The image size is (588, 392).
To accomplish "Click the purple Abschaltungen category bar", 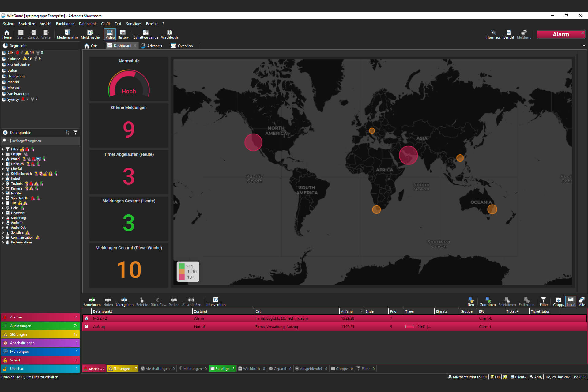I will pyautogui.click(x=40, y=343).
